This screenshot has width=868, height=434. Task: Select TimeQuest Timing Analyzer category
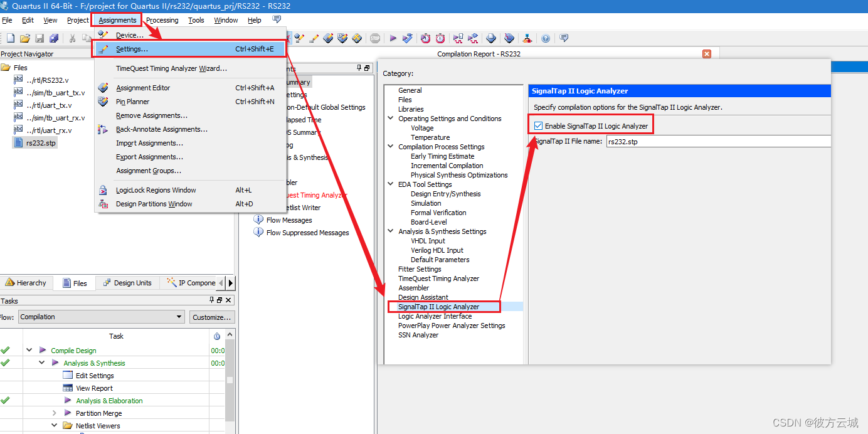[438, 278]
